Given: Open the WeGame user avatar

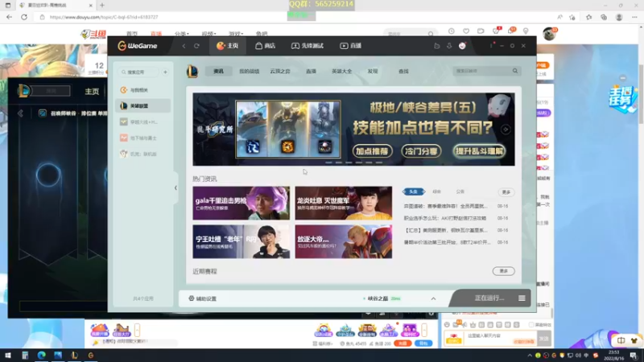Looking at the screenshot, I should (462, 46).
